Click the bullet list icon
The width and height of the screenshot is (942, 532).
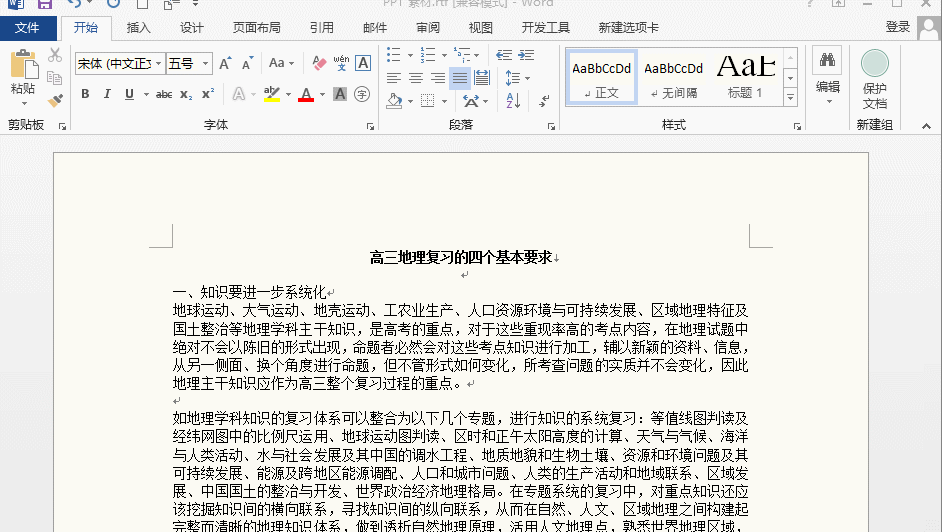(x=393, y=55)
